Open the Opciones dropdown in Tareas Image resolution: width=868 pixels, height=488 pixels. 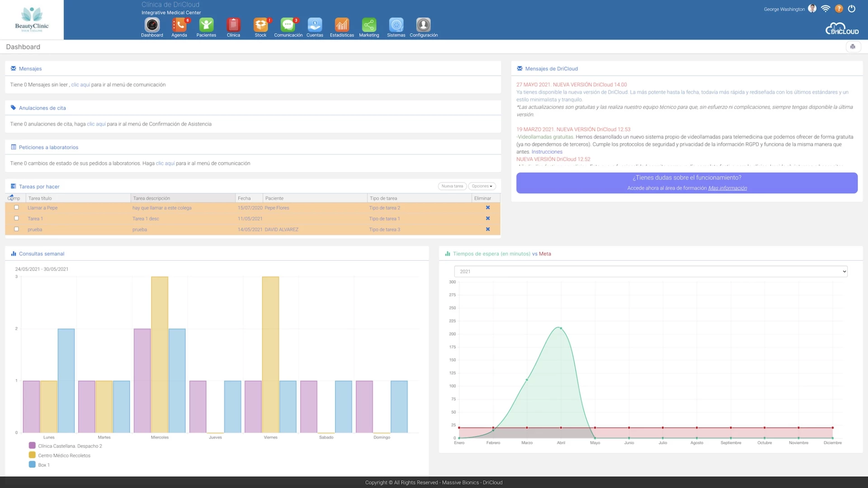482,186
